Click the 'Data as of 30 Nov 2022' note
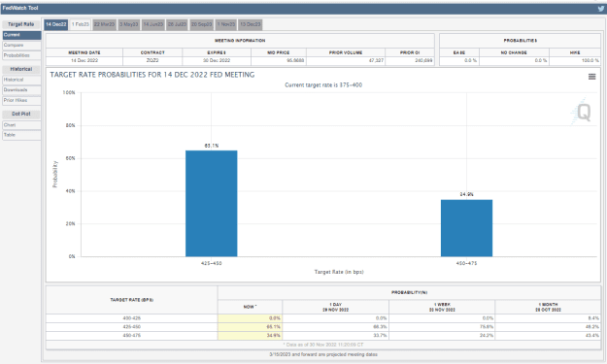This screenshot has height=364, width=607. coord(323,345)
